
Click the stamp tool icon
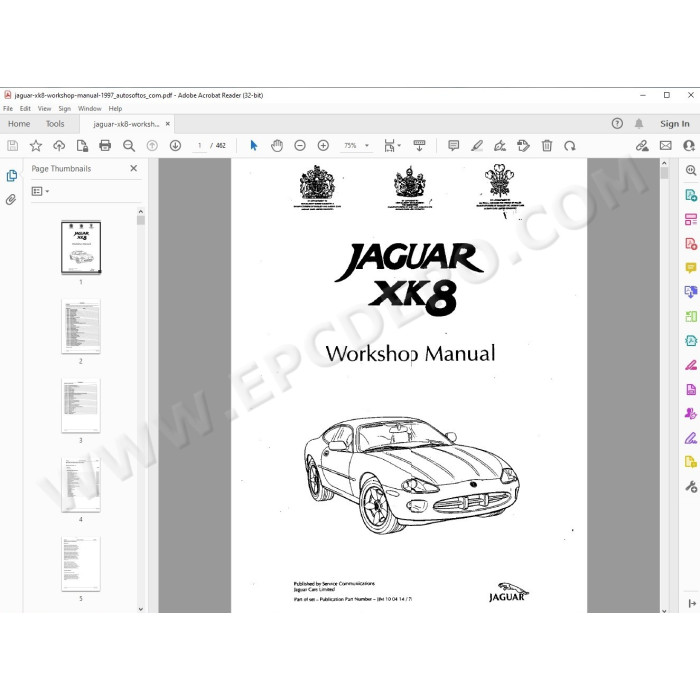pos(523,146)
